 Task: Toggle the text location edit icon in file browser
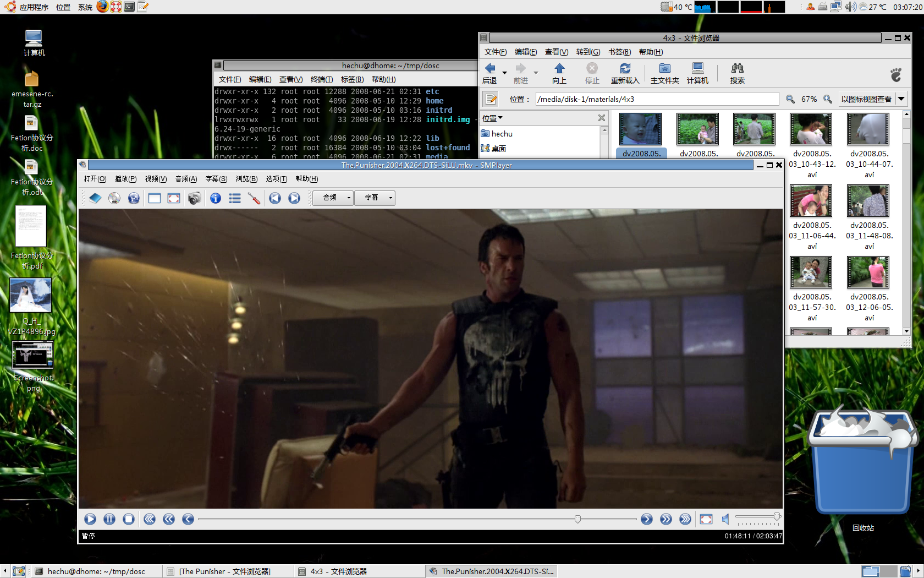click(x=491, y=99)
